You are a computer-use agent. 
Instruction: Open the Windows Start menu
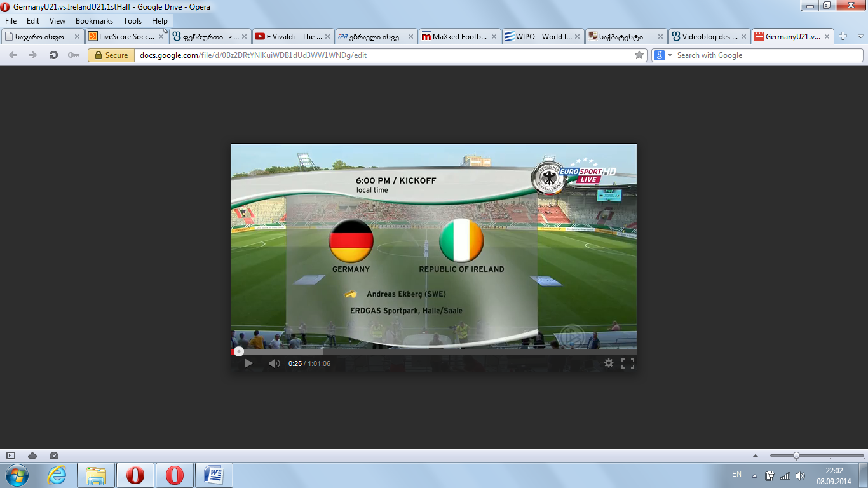[x=17, y=475]
